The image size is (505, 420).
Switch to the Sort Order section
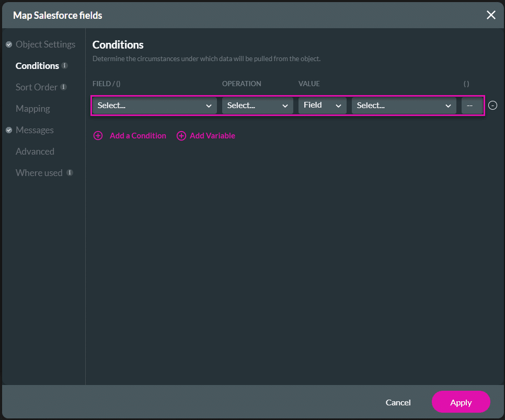(37, 87)
